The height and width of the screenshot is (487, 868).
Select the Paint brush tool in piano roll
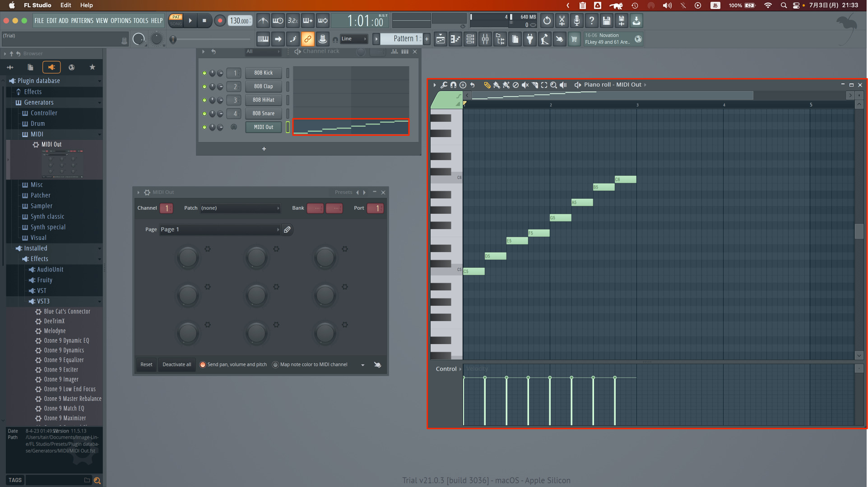tap(497, 85)
